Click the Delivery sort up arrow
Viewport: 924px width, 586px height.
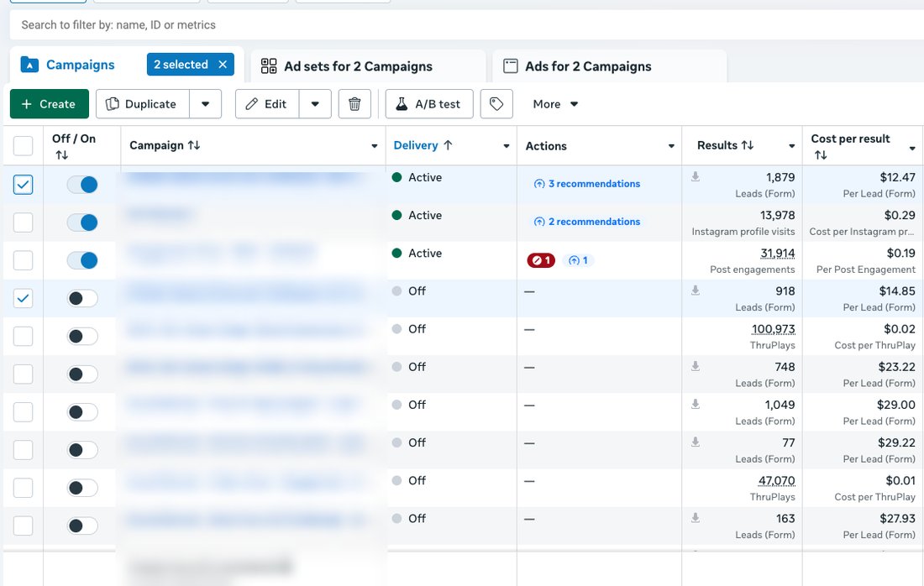pyautogui.click(x=448, y=145)
